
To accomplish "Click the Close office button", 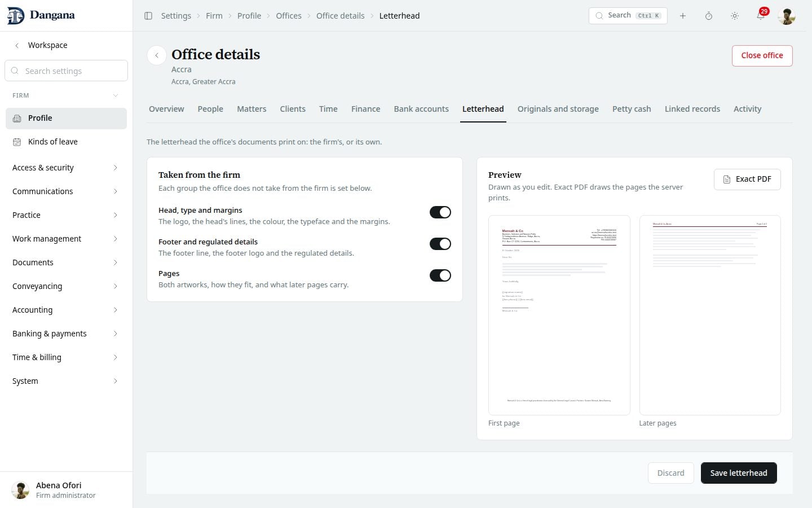I will pyautogui.click(x=762, y=56).
